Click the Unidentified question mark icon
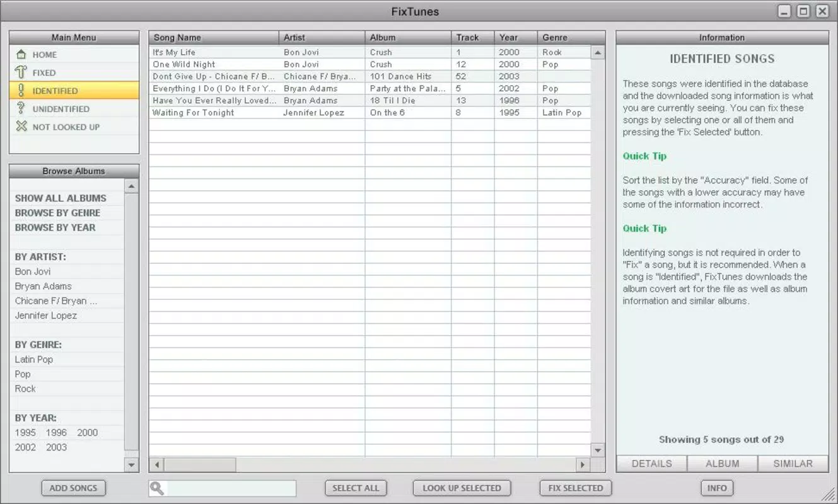The image size is (838, 504). (x=21, y=108)
